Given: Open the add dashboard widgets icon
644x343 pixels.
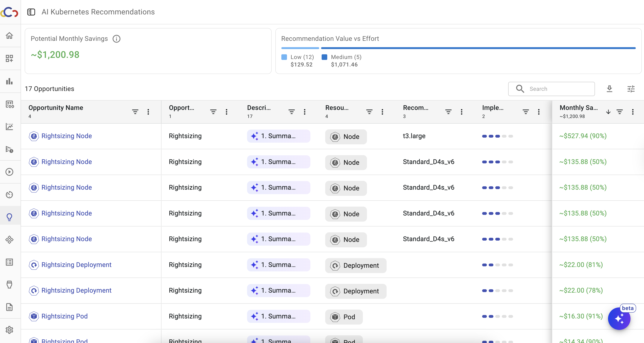Looking at the screenshot, I should (x=10, y=58).
